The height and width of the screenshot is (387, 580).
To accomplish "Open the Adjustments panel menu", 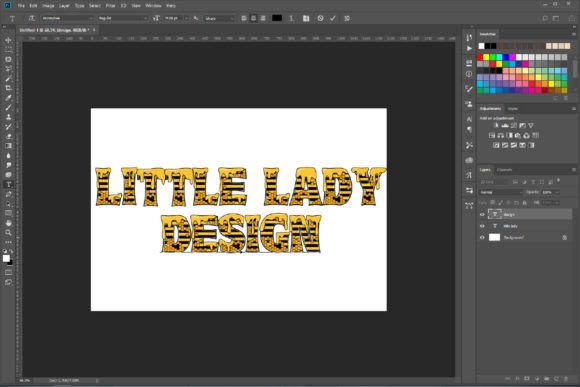I will pyautogui.click(x=574, y=109).
